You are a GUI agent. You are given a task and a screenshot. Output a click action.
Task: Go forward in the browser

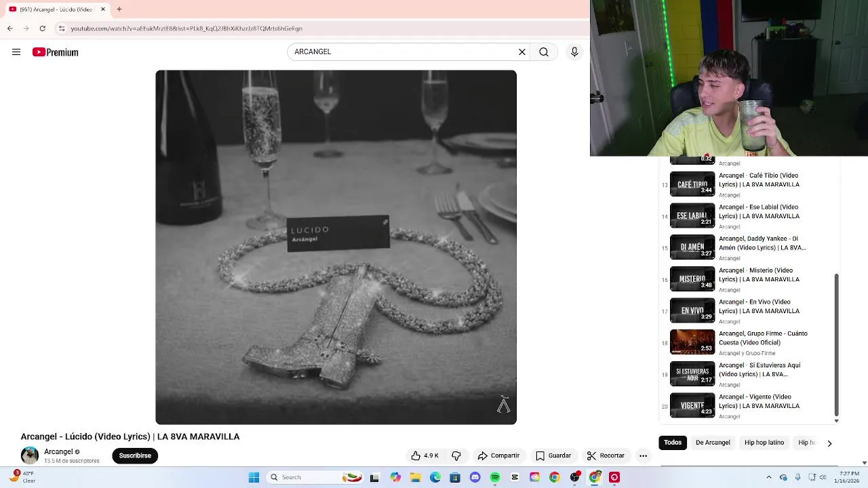tap(26, 28)
